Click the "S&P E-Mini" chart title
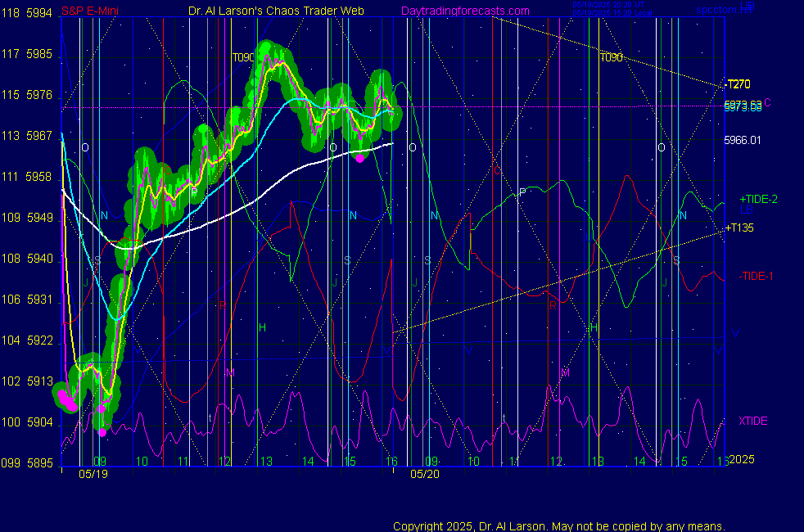 (x=90, y=11)
